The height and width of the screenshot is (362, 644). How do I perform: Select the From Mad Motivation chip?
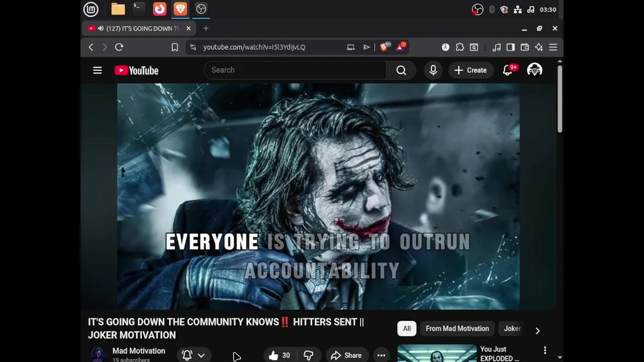click(x=457, y=329)
